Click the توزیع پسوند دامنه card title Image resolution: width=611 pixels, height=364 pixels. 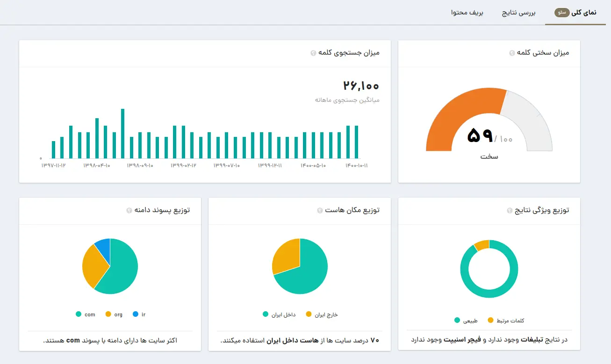click(162, 210)
